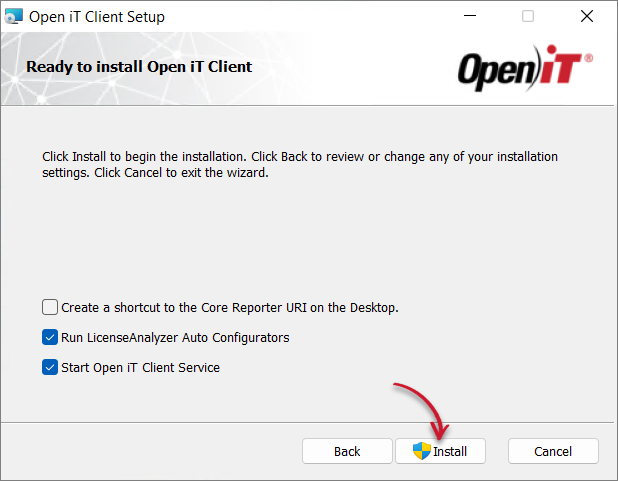The image size is (618, 481).
Task: Close the setup window
Action: [587, 16]
